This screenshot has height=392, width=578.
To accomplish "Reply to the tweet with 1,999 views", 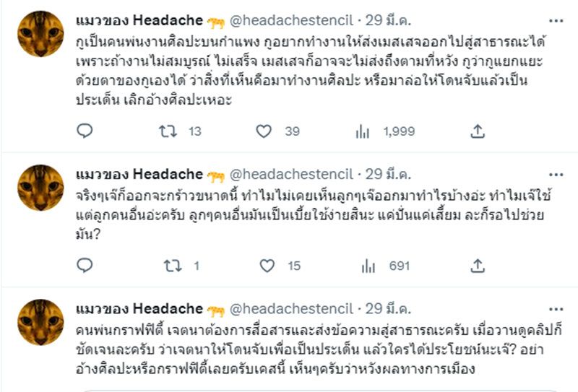I will point(85,131).
